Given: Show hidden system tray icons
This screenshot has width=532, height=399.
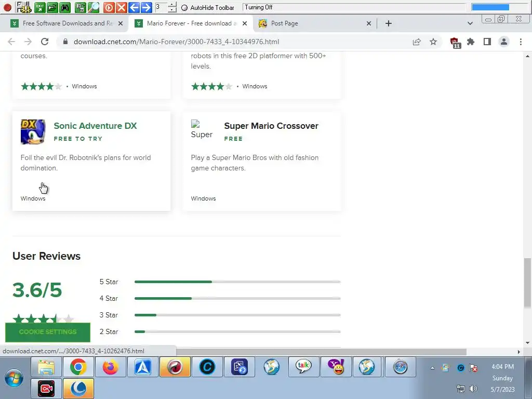Looking at the screenshot, I should pos(432,368).
